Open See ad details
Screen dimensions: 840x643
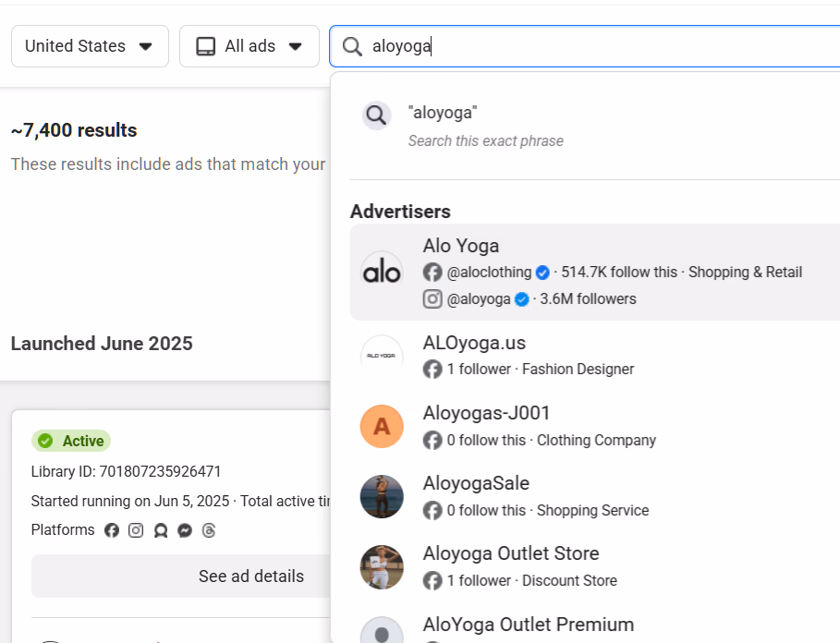[251, 576]
